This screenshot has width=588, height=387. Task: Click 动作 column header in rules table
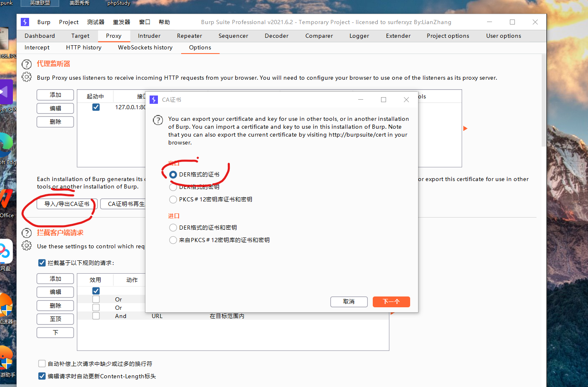pos(132,280)
